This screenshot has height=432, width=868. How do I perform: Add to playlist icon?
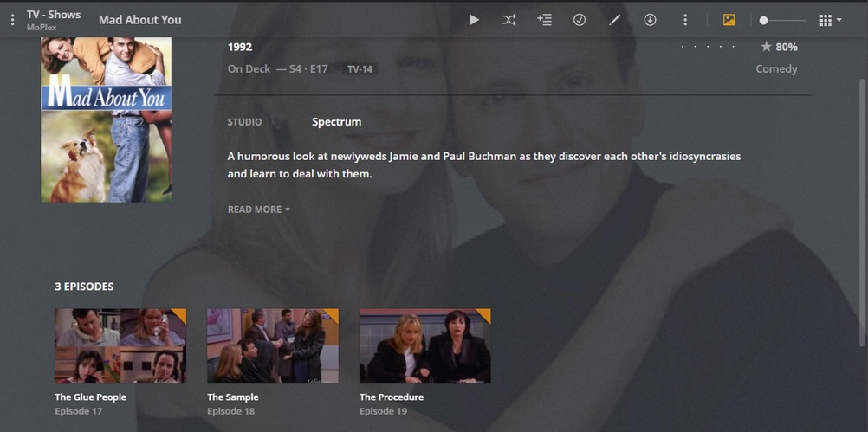click(544, 20)
